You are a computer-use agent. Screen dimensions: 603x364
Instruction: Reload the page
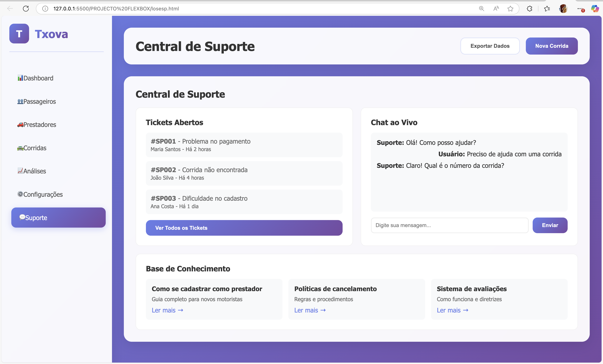coord(26,9)
